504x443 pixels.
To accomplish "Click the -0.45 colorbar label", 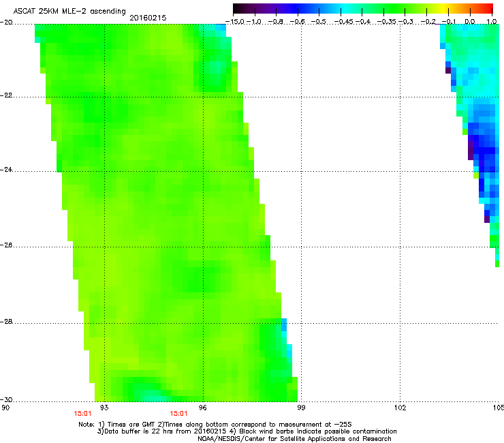I will 344,22.
